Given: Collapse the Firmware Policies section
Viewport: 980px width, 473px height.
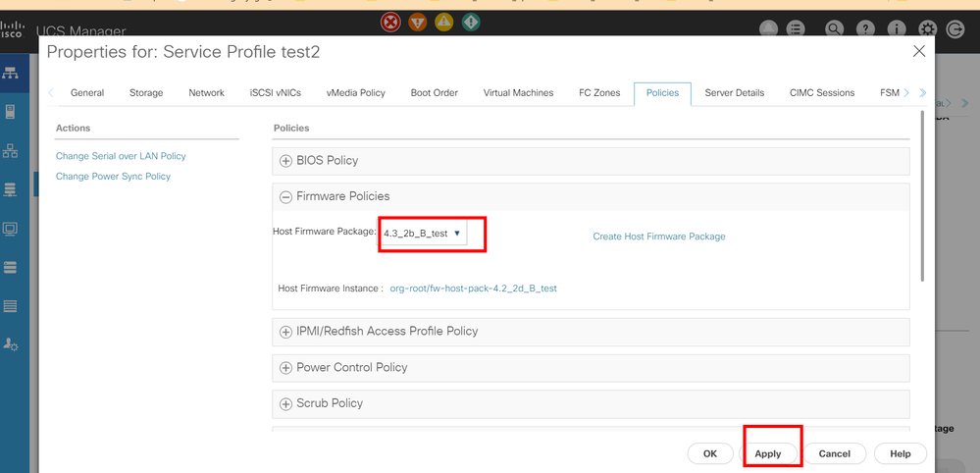Looking at the screenshot, I should (x=285, y=197).
